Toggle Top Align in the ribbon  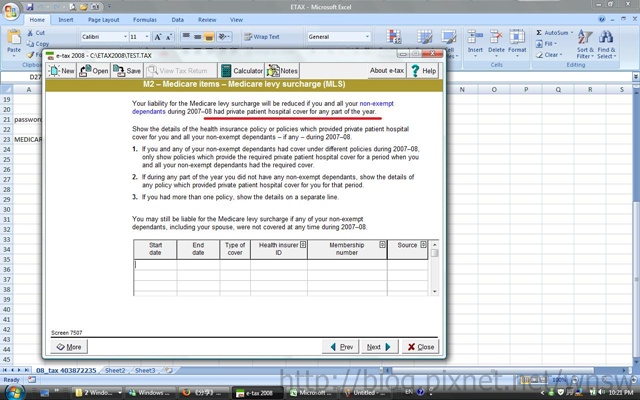[x=186, y=37]
